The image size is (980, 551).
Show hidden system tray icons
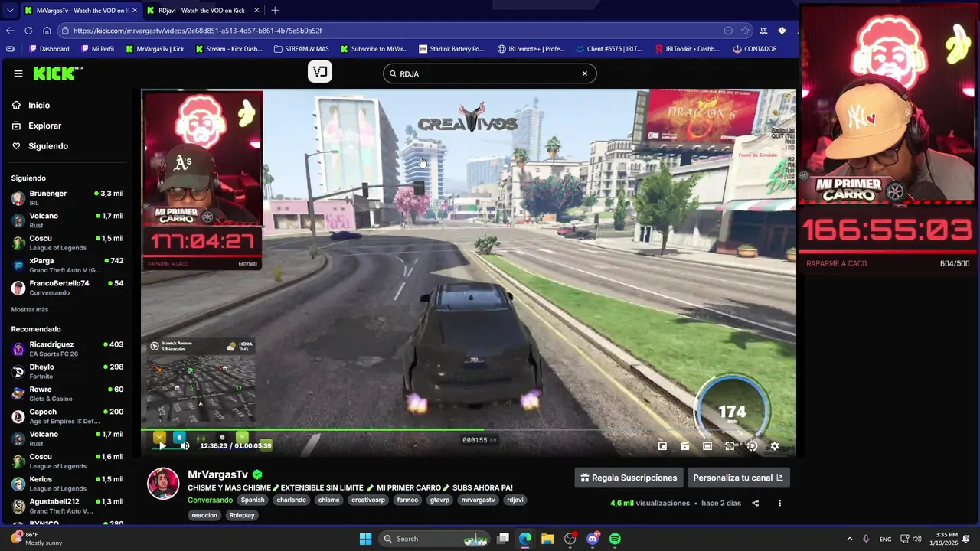point(849,539)
